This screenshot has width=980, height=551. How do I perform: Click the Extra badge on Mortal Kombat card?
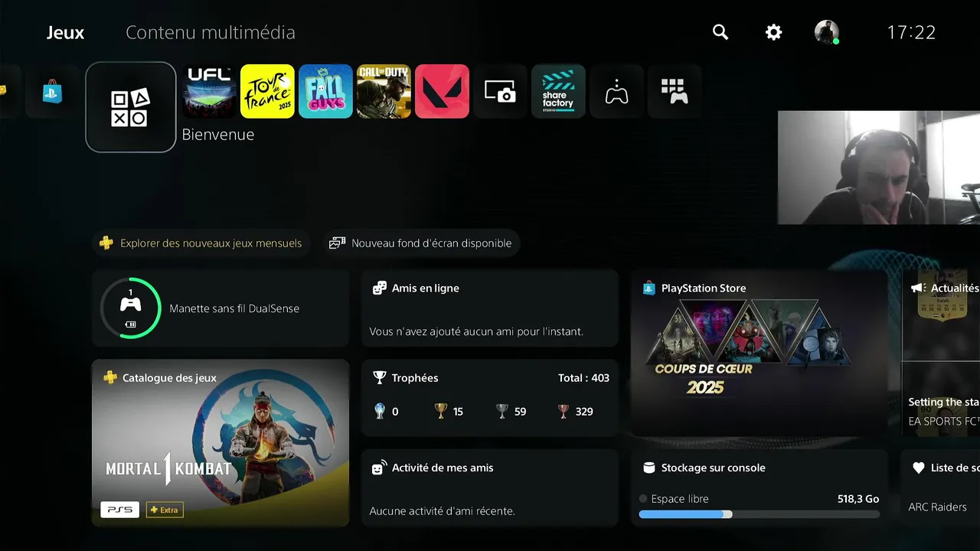point(165,510)
